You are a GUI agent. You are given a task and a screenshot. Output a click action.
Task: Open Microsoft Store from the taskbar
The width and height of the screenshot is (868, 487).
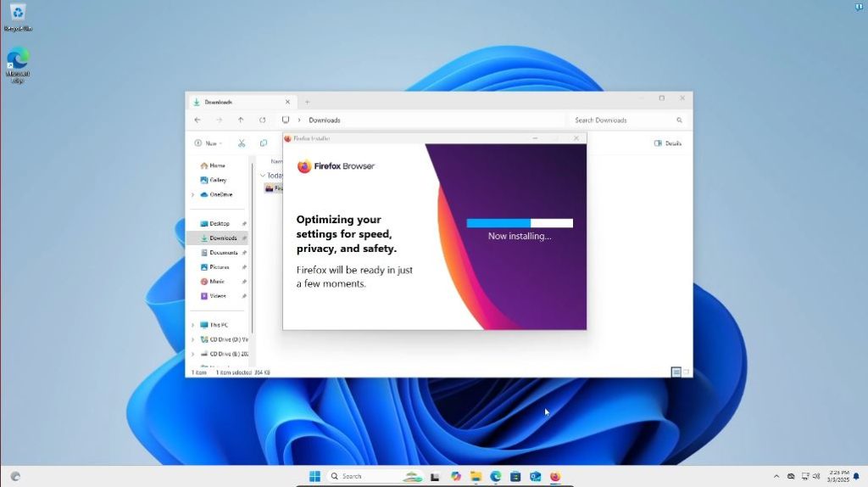click(x=515, y=477)
